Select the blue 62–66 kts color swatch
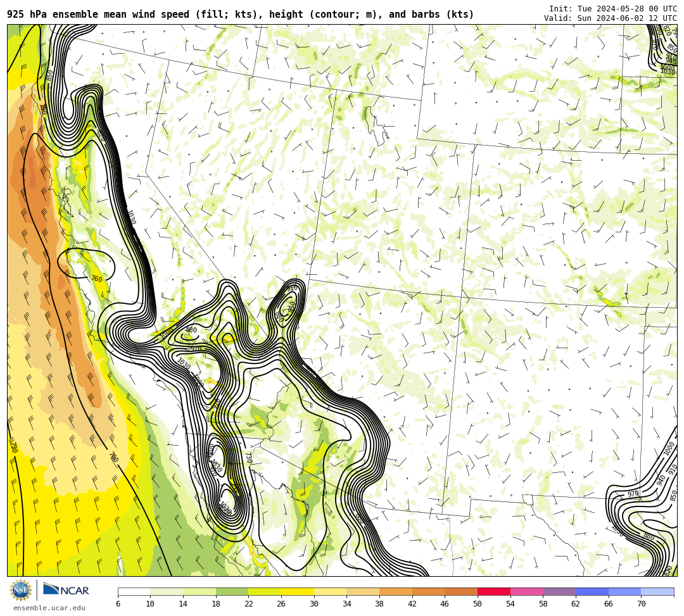Viewport: 684px width, 616px height. tap(592, 591)
